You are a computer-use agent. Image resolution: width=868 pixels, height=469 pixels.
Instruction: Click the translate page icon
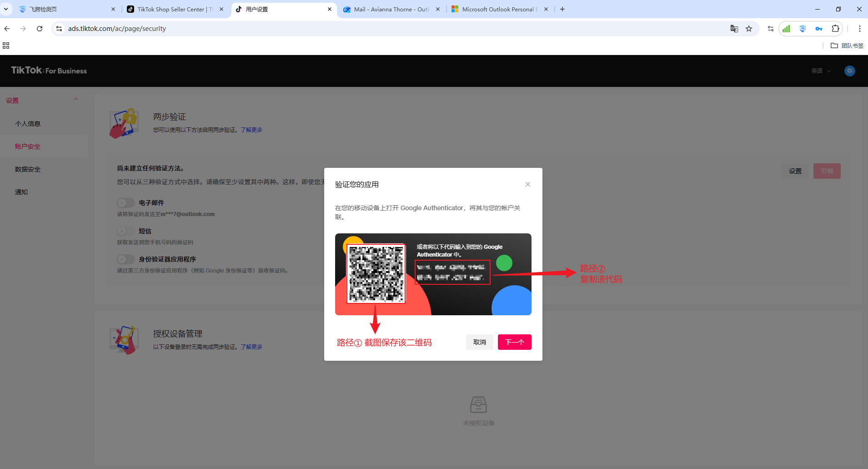coord(734,29)
